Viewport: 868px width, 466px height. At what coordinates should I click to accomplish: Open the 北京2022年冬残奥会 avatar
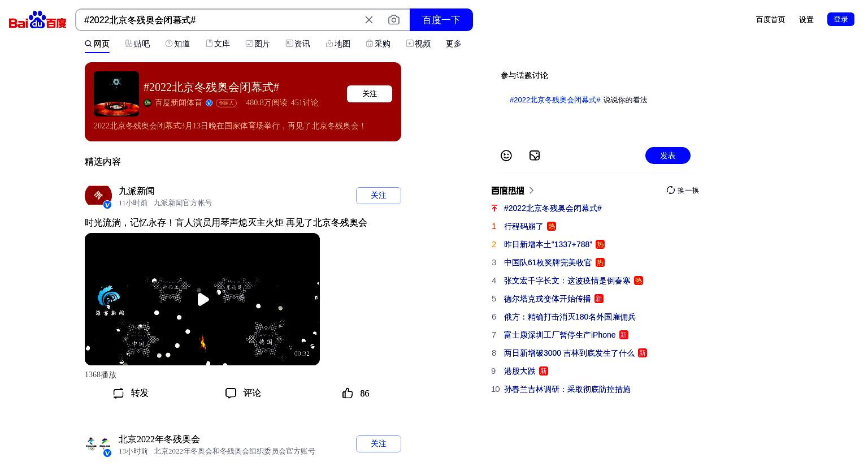click(98, 444)
